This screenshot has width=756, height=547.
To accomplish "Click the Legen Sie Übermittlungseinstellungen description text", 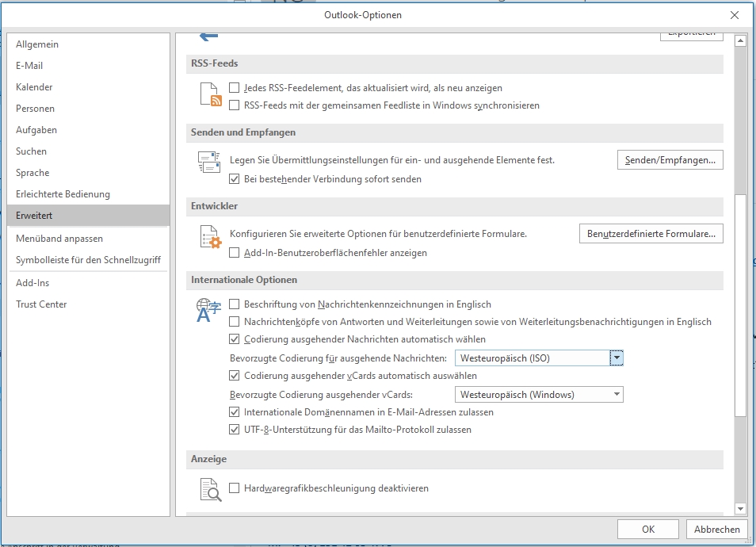I will pyautogui.click(x=392, y=160).
